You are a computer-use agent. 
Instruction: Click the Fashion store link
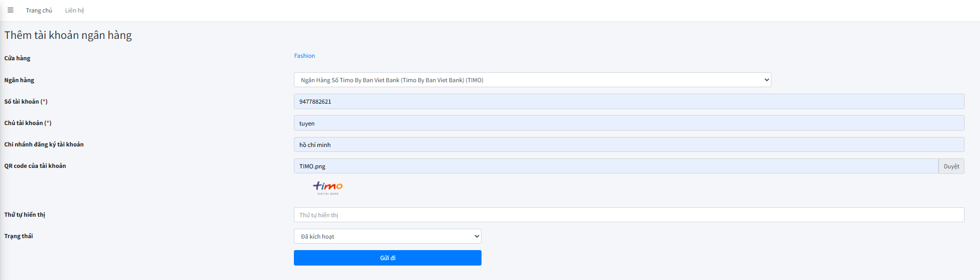coord(304,56)
